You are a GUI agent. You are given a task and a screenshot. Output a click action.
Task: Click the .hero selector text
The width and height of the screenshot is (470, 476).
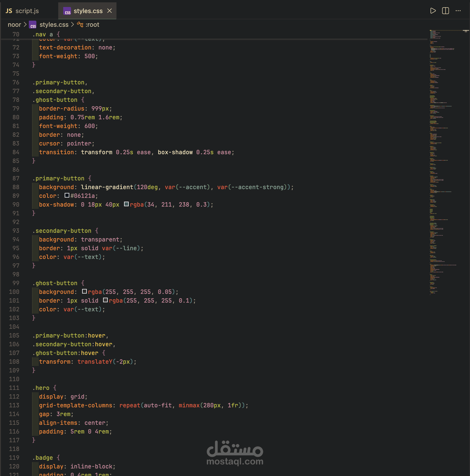(x=41, y=388)
